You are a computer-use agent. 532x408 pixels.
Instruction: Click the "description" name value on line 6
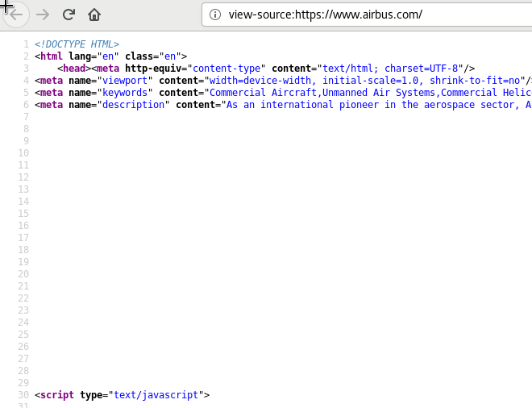click(x=133, y=105)
